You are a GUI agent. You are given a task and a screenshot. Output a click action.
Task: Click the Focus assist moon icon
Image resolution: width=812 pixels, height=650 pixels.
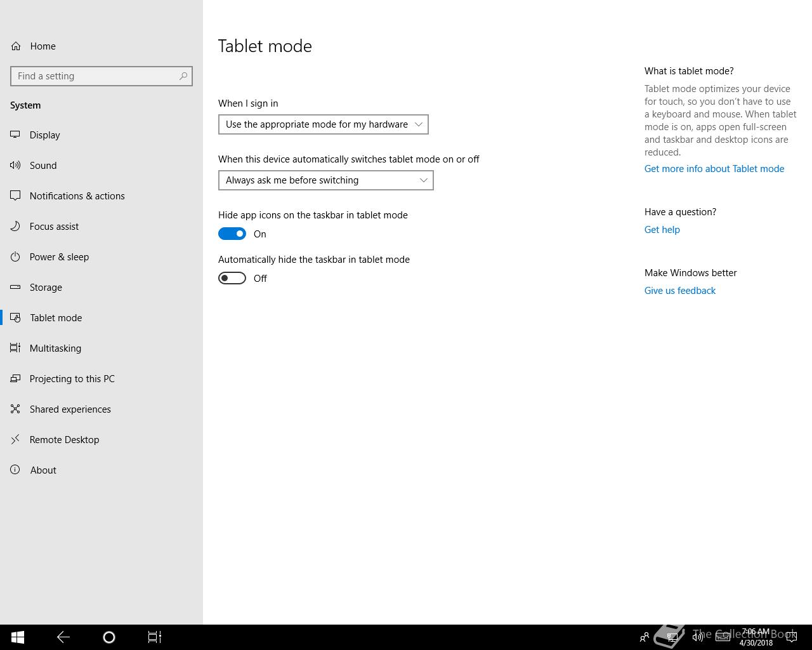[x=15, y=226]
